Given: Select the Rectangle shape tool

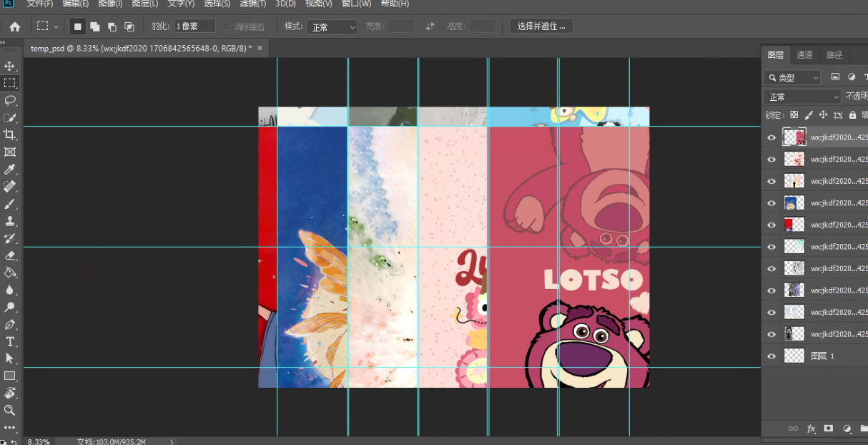Looking at the screenshot, I should (x=10, y=376).
